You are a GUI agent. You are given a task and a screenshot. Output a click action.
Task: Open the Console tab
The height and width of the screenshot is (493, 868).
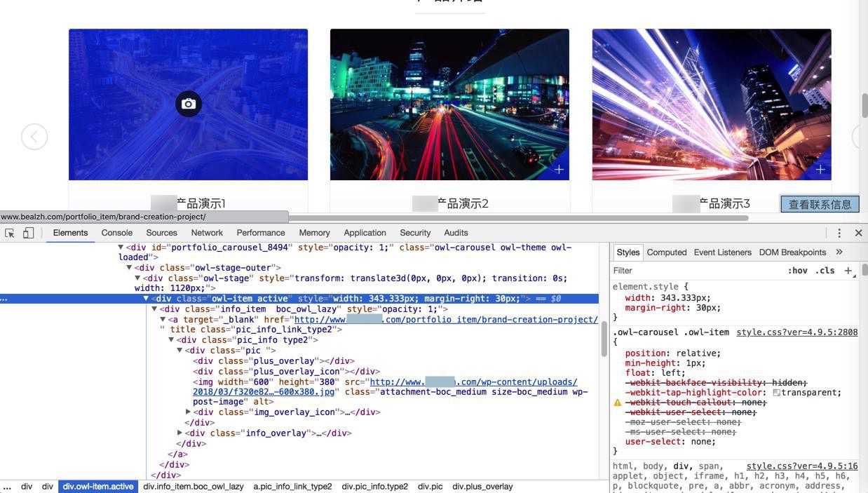(117, 233)
